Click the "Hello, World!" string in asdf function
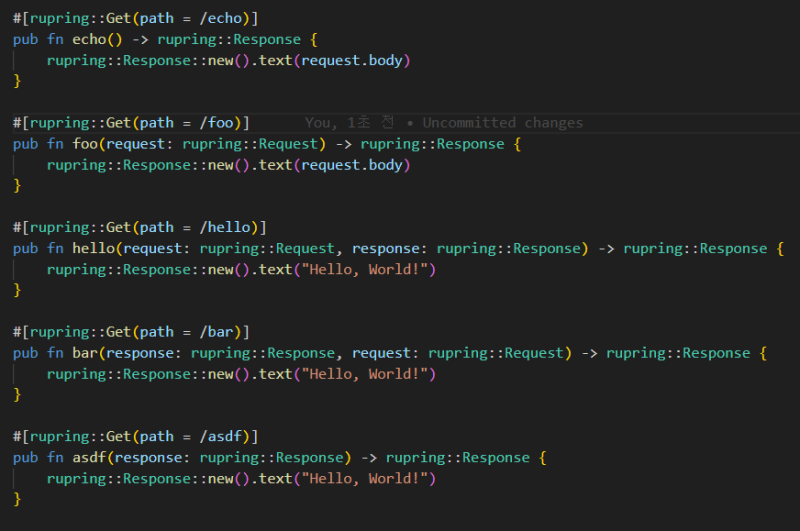The image size is (800, 531). click(368, 478)
